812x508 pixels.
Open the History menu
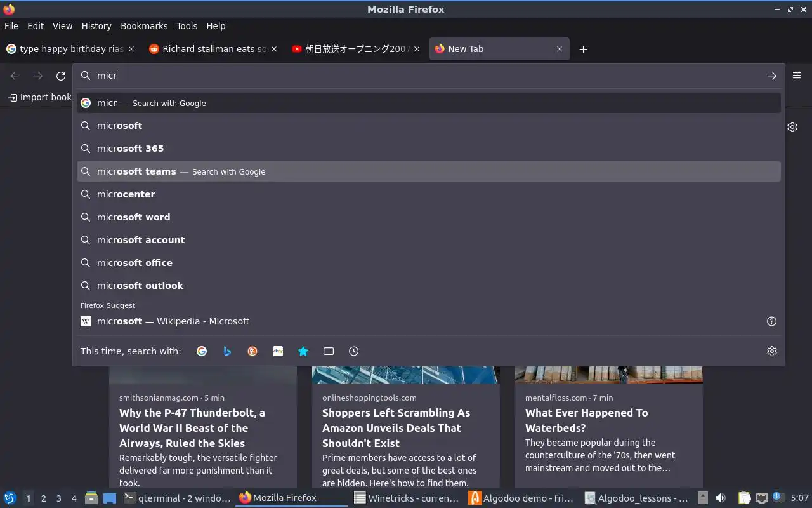[x=96, y=26]
